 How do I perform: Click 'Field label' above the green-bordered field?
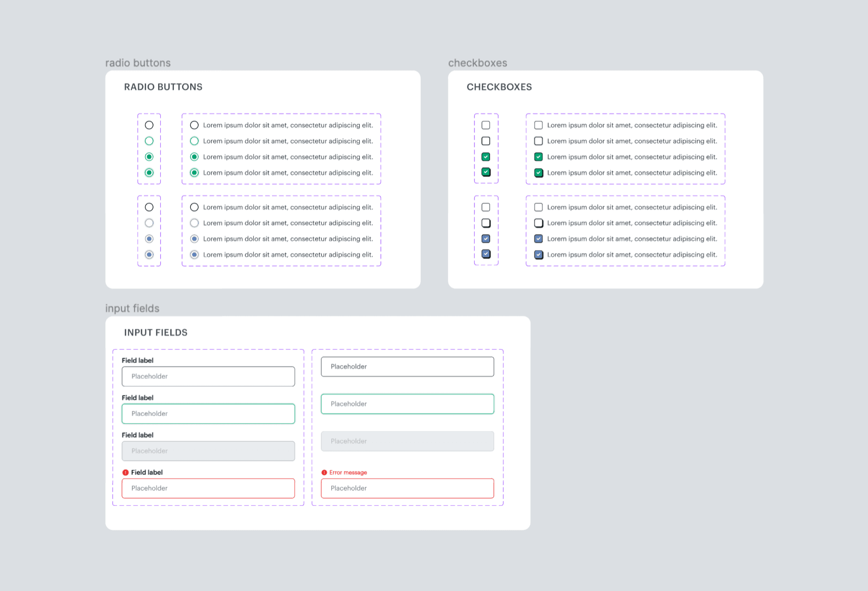pos(138,398)
